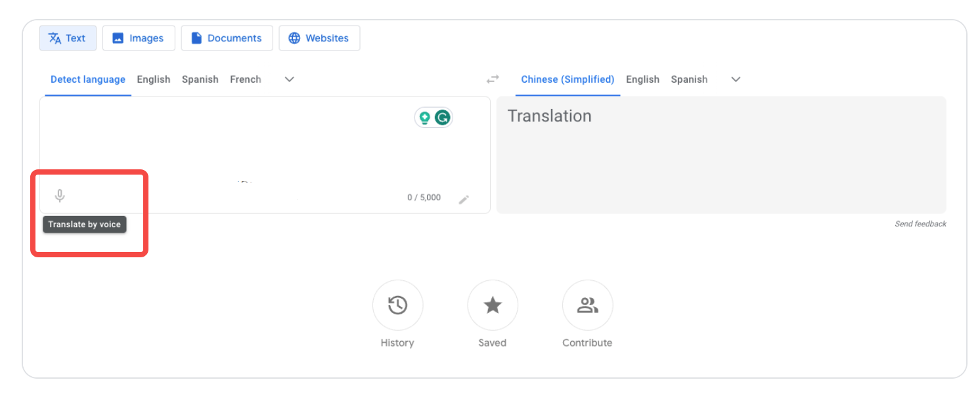Click the Send feedback link

click(920, 223)
